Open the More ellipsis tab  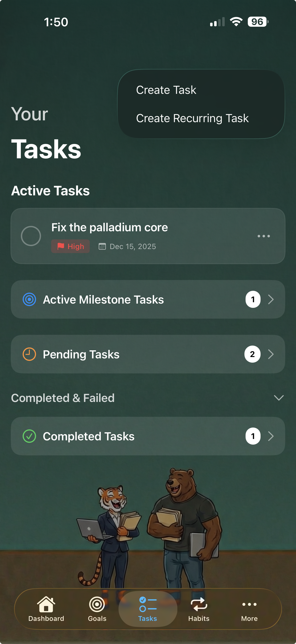[x=249, y=604]
